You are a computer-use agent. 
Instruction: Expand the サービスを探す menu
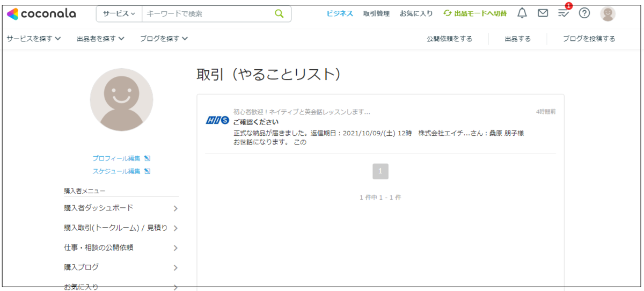(x=34, y=39)
